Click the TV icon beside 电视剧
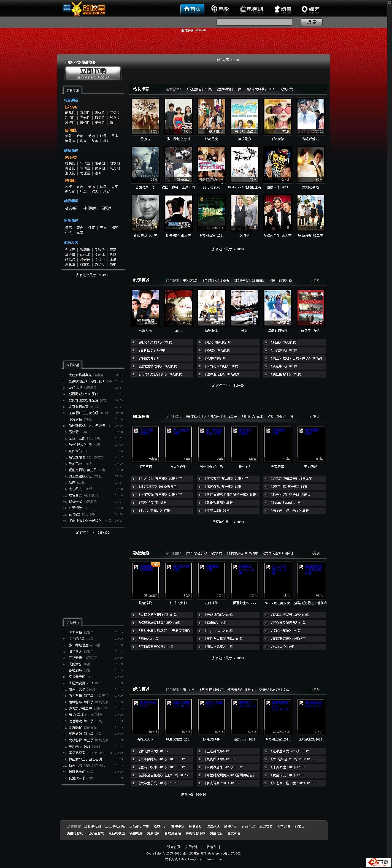392x868 pixels. 243,9
